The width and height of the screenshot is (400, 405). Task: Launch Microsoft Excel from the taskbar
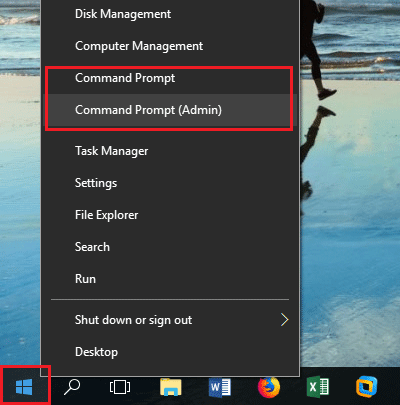[318, 387]
